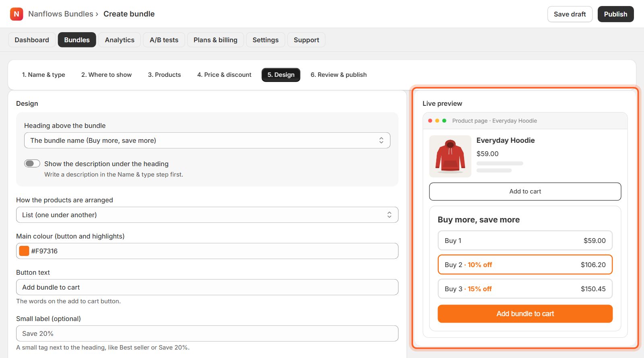
Task: Go to A/B tests tab
Action: (164, 40)
